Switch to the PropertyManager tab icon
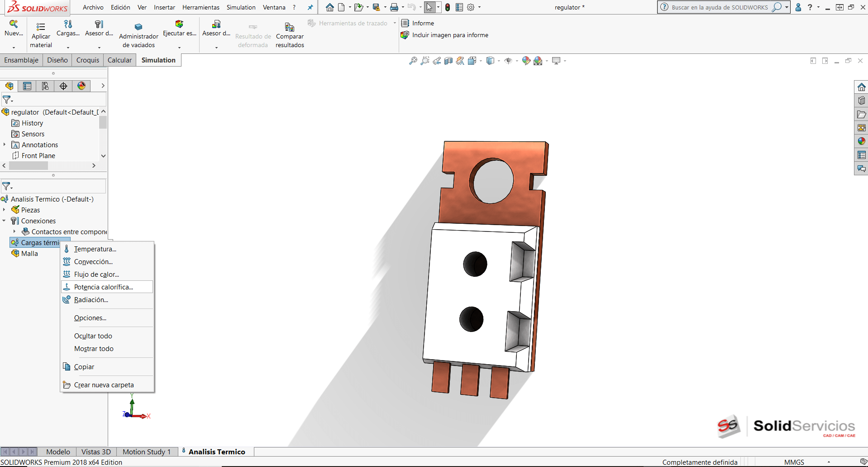This screenshot has width=868, height=467. coord(27,86)
